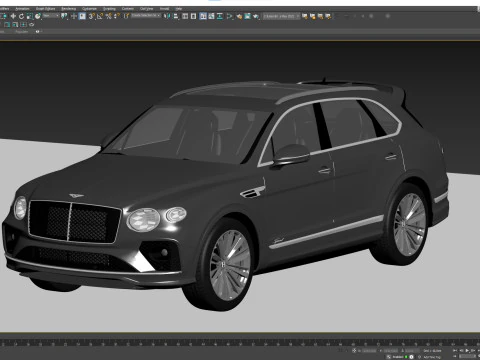Image resolution: width=480 pixels, height=360 pixels.
Task: Click Add Time Tag in status bar
Action: [432, 357]
